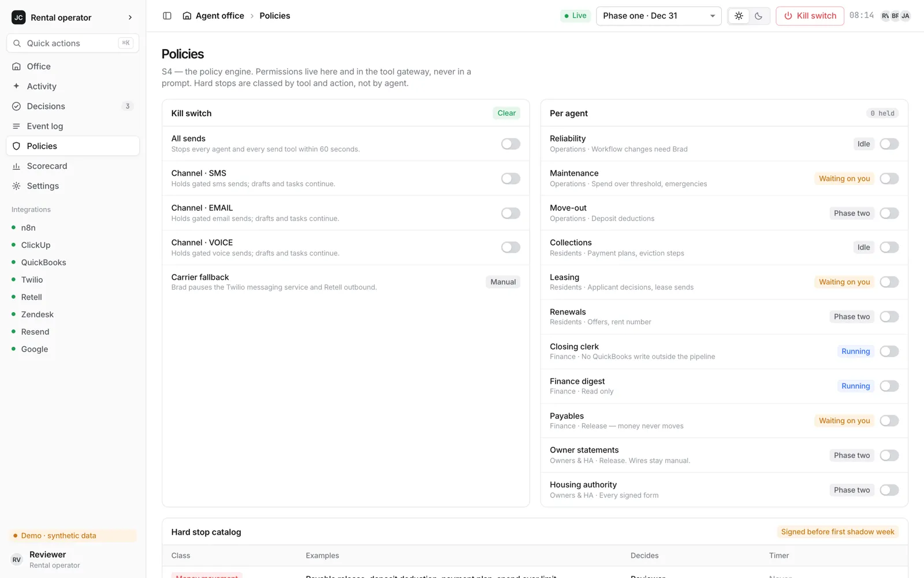924x578 pixels.
Task: Click the Policies shield icon
Action: tap(17, 146)
